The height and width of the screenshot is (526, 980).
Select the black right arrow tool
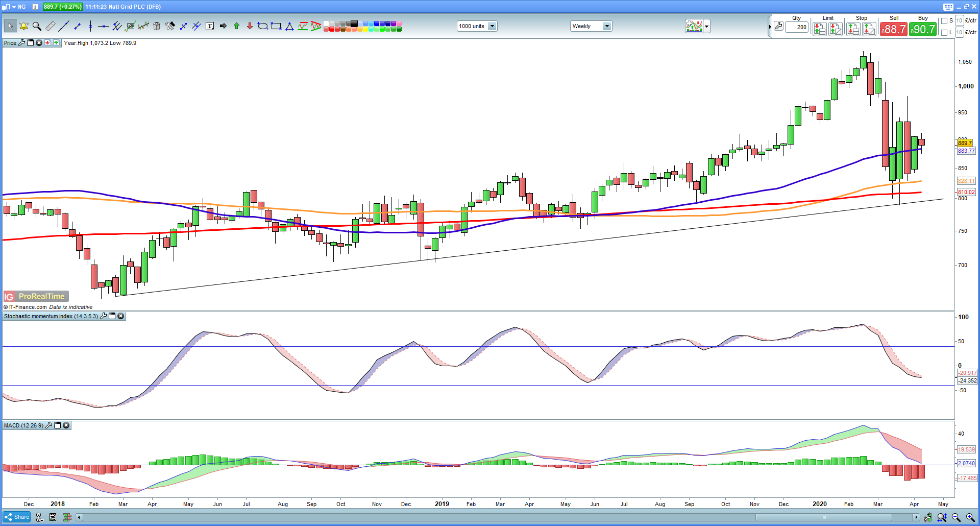(223, 26)
